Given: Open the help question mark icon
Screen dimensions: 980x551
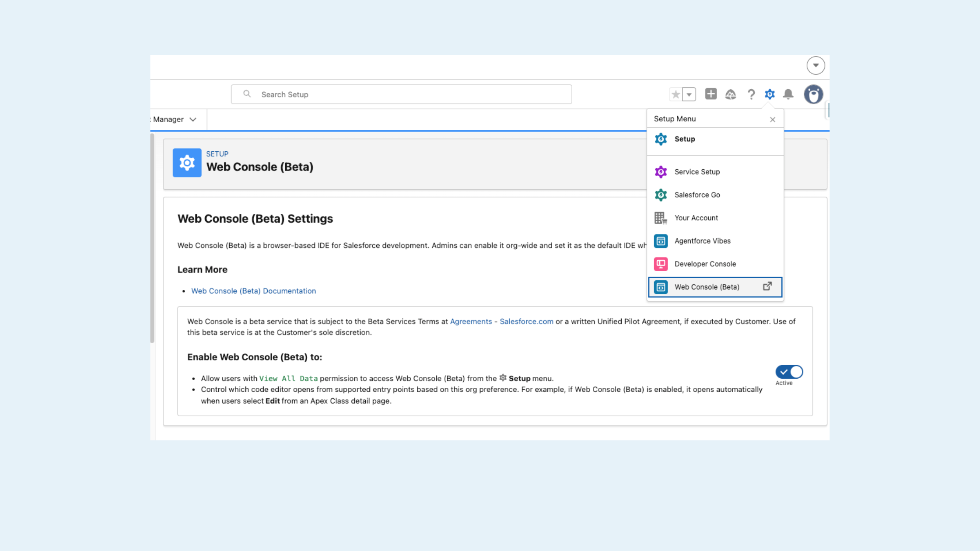Looking at the screenshot, I should (751, 94).
